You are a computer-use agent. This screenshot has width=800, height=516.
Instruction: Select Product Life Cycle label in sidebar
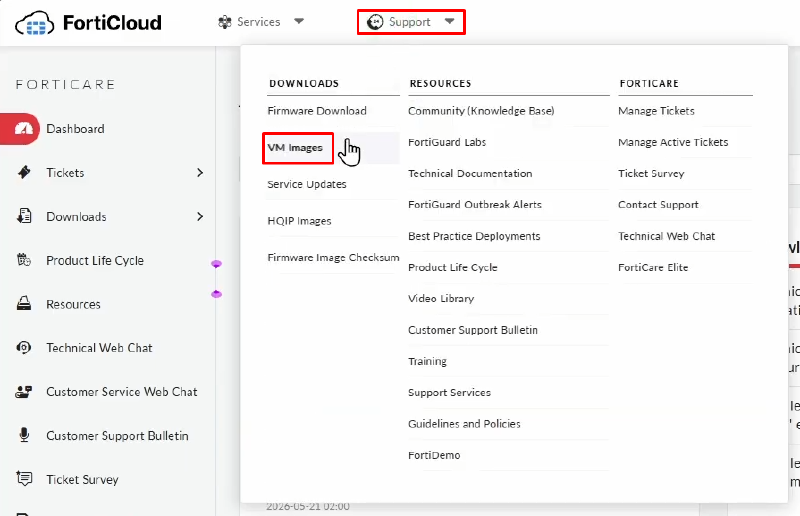[95, 261]
